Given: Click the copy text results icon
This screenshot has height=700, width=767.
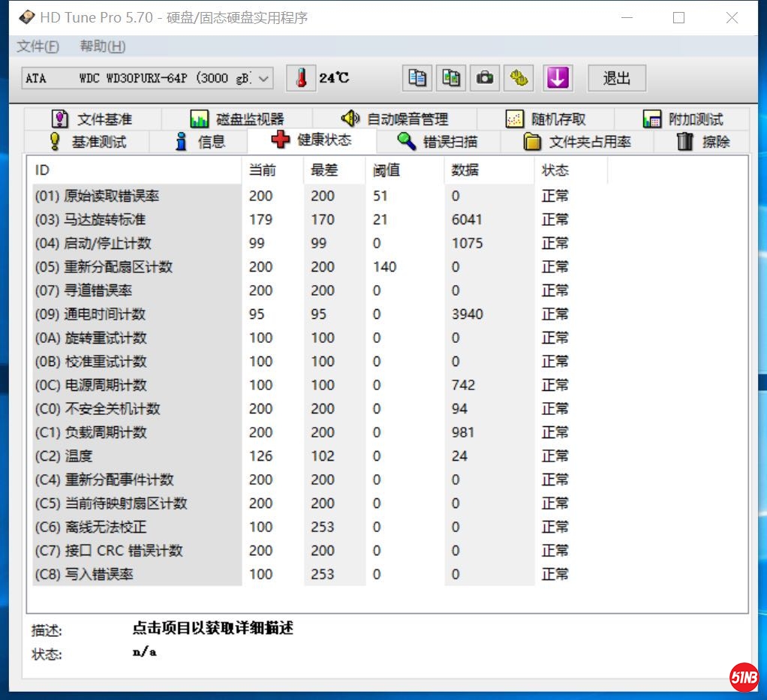Looking at the screenshot, I should tap(418, 78).
